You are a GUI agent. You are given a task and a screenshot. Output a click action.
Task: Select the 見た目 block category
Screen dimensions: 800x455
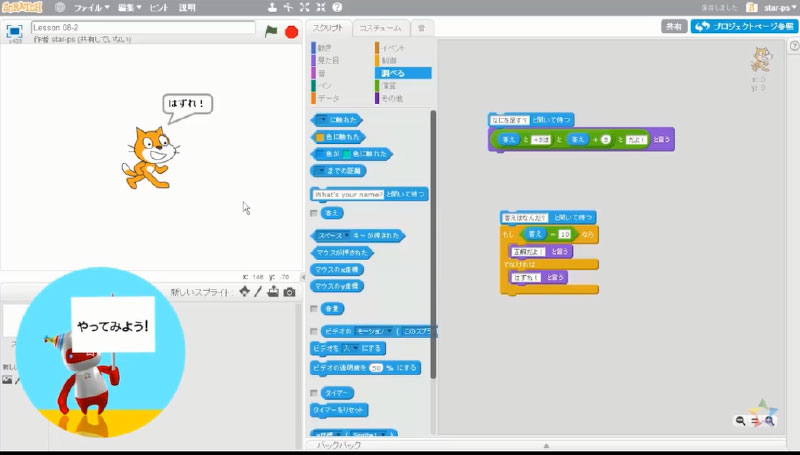(x=328, y=60)
